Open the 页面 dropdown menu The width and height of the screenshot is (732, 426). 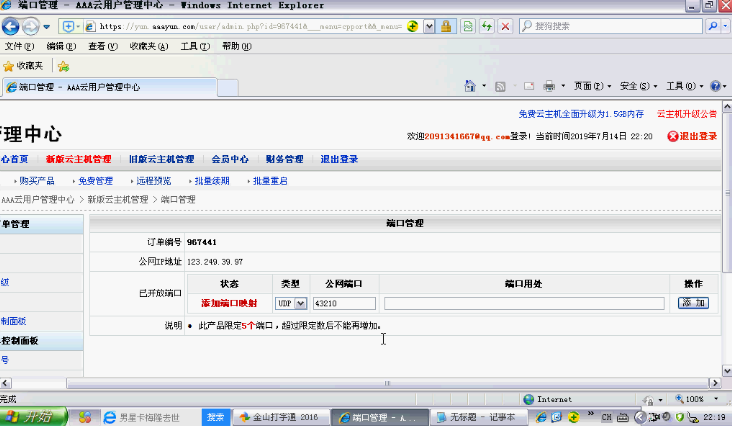(x=592, y=86)
